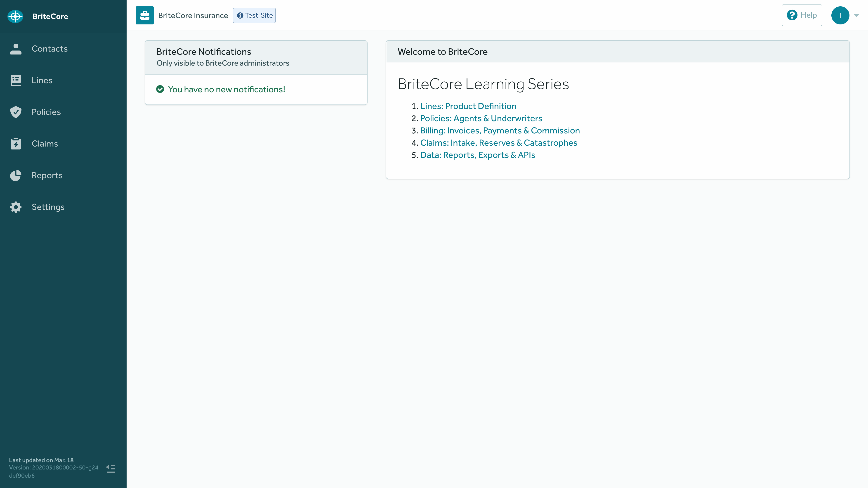Screen dimensions: 868x488
Task: Click the 'Last updated on Mar. 18' text
Action: point(41,460)
